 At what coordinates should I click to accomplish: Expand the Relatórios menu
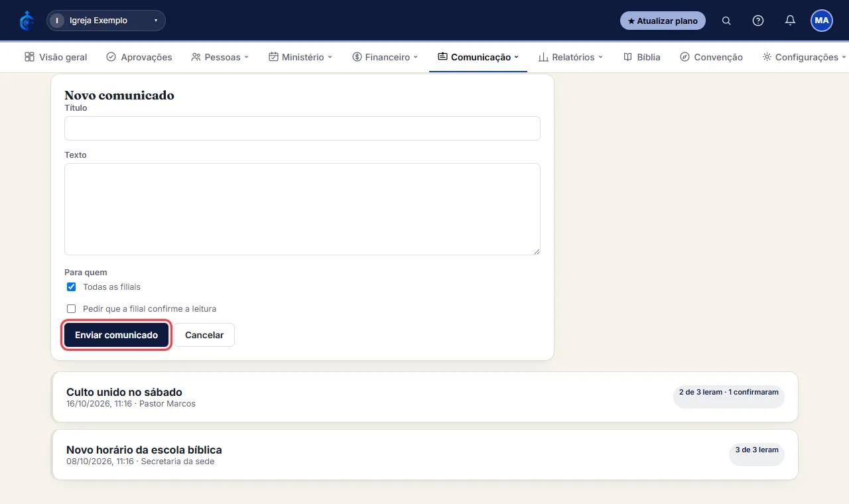coord(570,57)
